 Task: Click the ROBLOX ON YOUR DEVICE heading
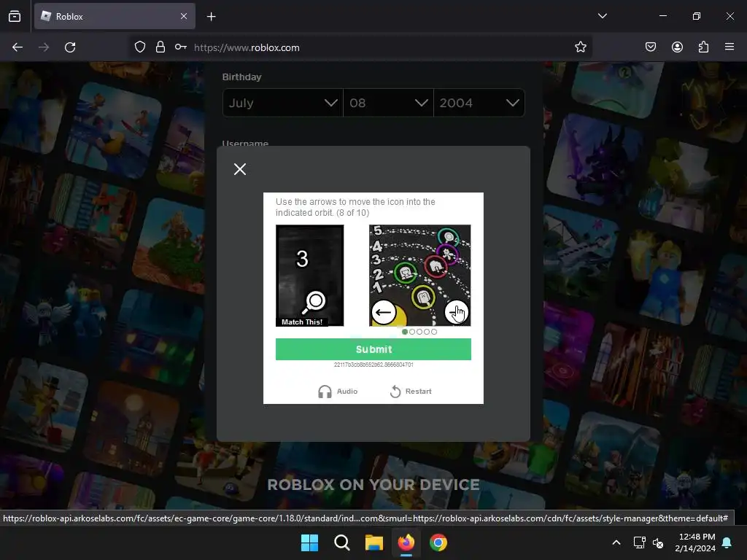coord(373,485)
